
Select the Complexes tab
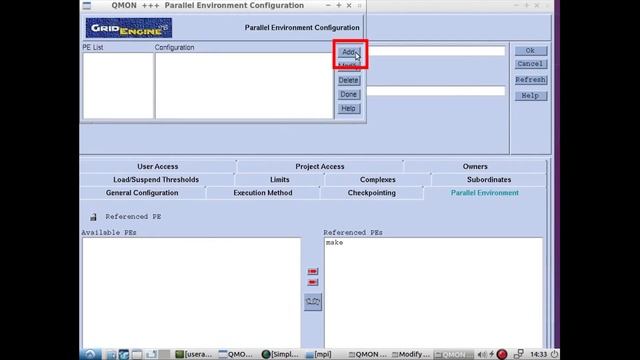[x=378, y=180]
